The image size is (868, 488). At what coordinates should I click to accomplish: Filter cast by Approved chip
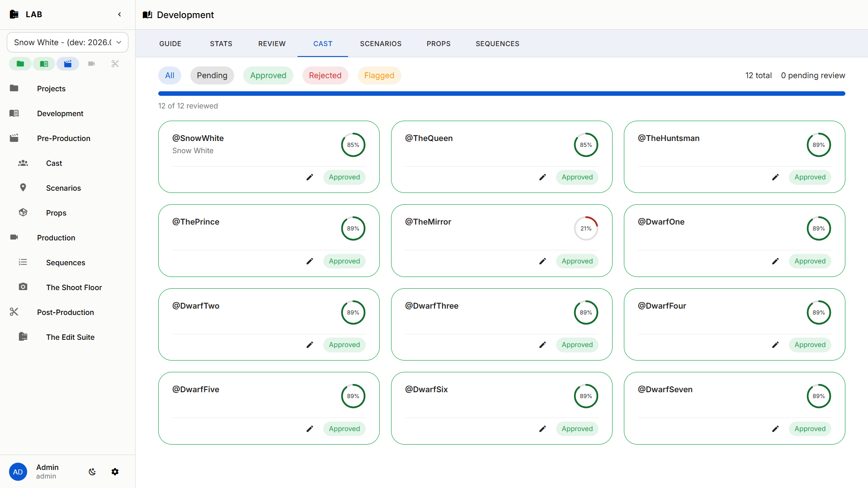[x=268, y=75]
